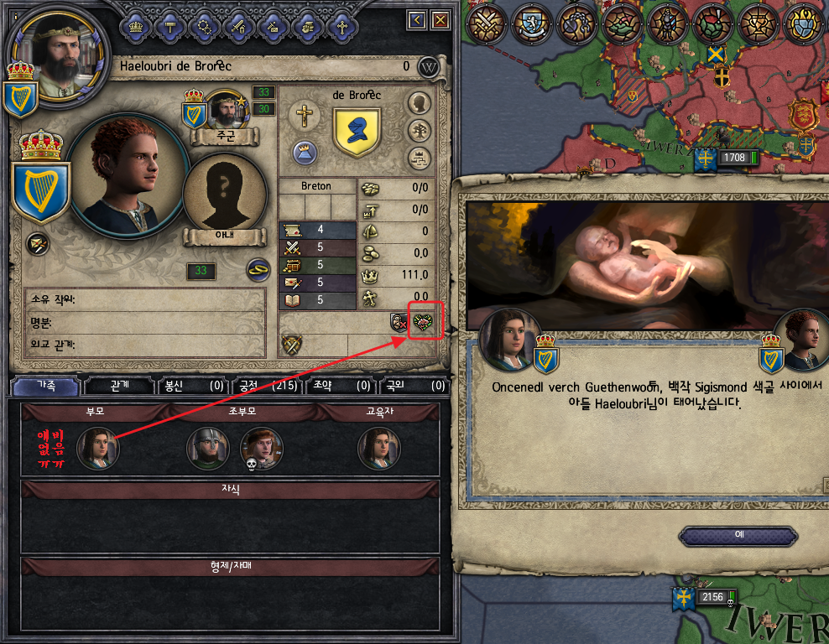Click the heart-shaped trait icon in red box

click(423, 320)
